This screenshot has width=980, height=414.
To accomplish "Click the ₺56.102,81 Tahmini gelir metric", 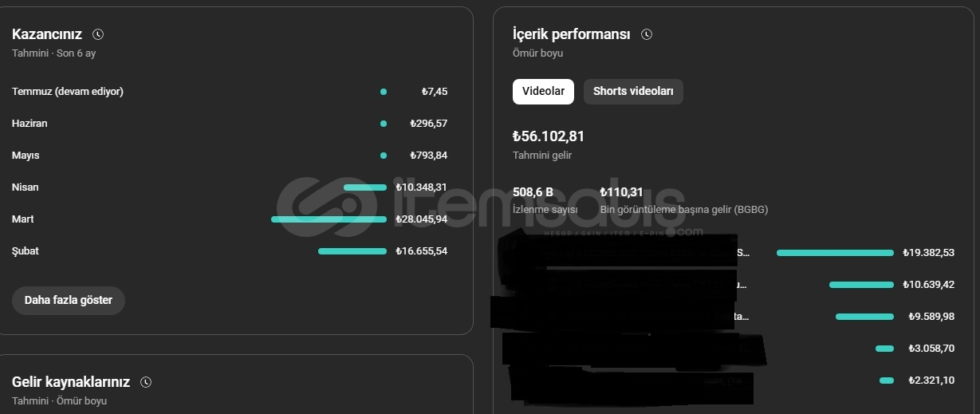I will [x=549, y=144].
